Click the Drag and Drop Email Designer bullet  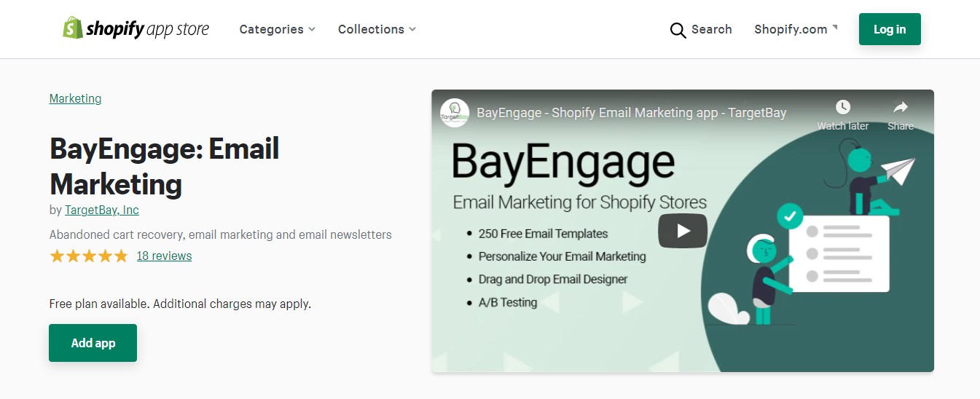coord(552,279)
